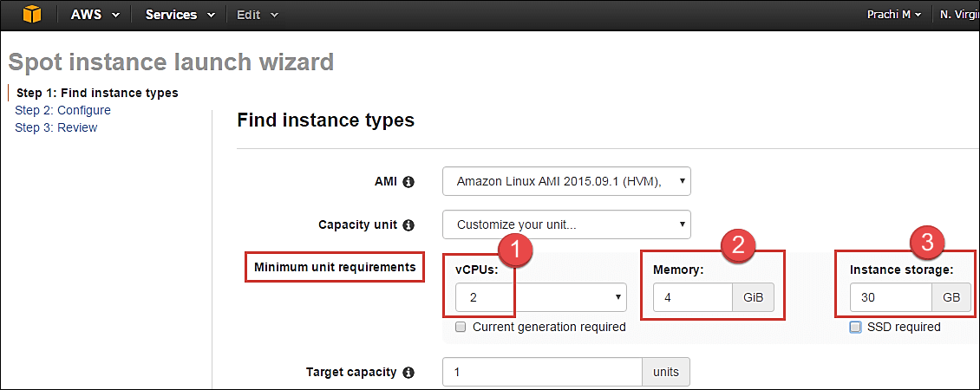
Task: Open the AMI dropdown list
Action: coord(566,181)
